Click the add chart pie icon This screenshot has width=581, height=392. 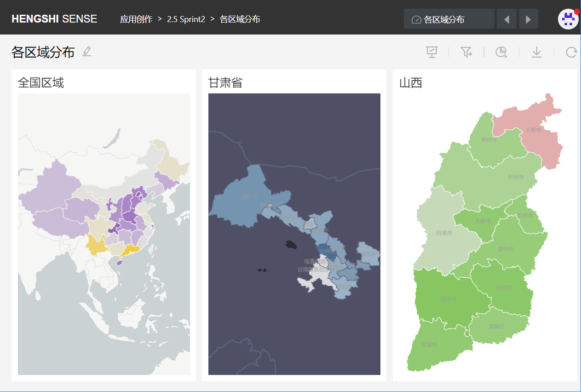click(501, 52)
